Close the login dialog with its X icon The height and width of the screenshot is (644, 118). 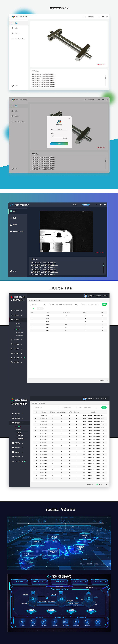(70, 119)
